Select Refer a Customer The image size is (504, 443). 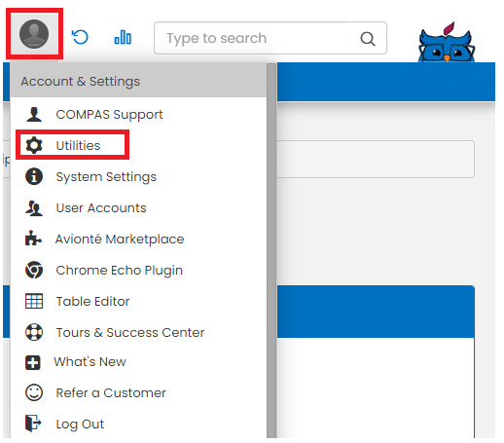tap(111, 393)
